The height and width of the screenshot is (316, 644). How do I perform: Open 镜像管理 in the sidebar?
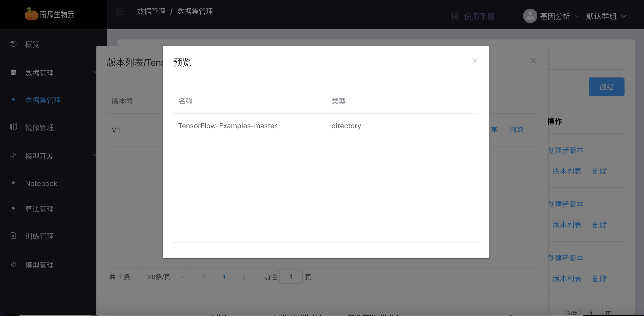[39, 127]
